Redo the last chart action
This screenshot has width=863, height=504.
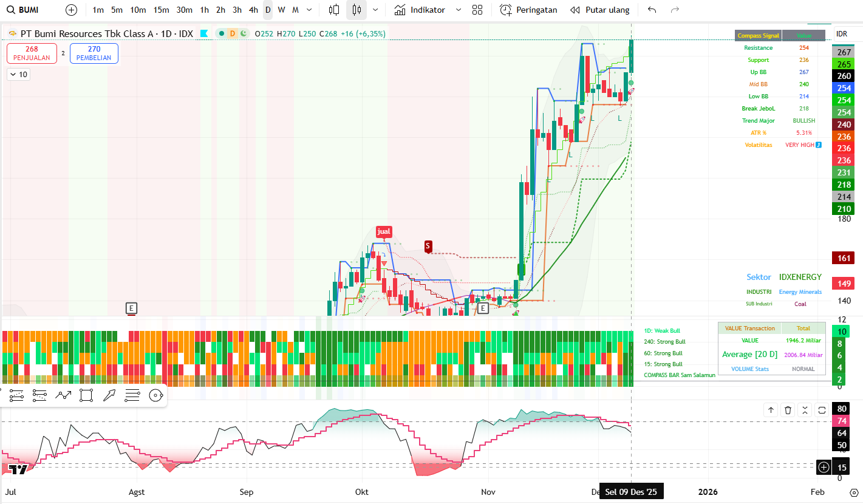click(x=675, y=10)
